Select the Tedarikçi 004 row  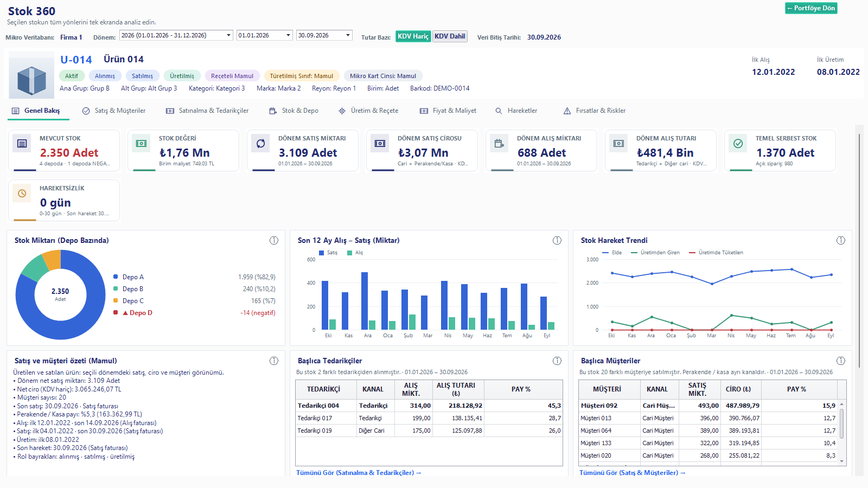pos(429,406)
